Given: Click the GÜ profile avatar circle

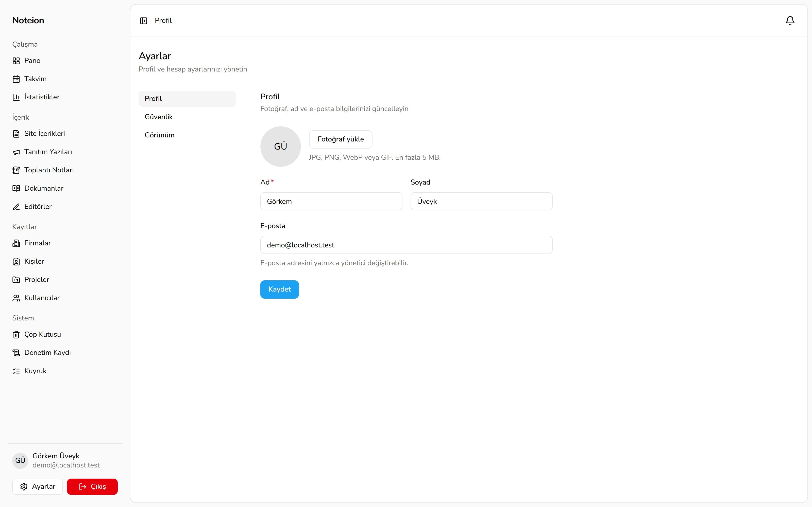Looking at the screenshot, I should coord(280,147).
